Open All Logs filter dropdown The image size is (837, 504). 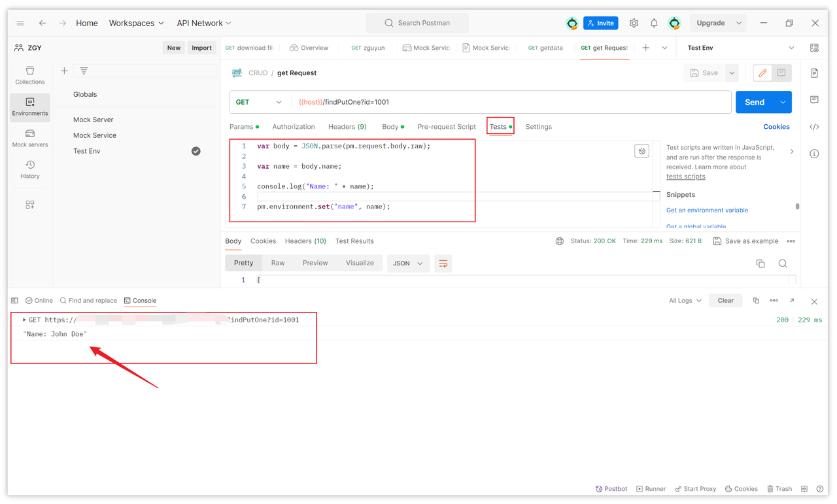coord(685,301)
